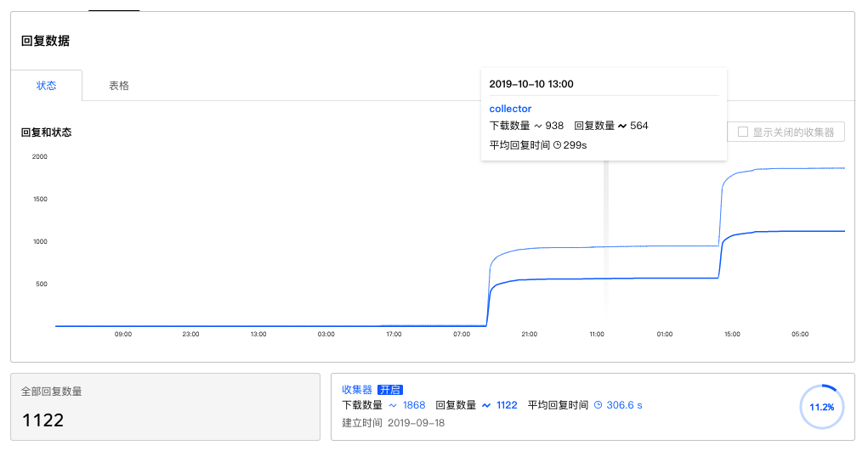The width and height of the screenshot is (868, 451).
Task: Click the reply trend icon beside 1122
Action: 486,405
